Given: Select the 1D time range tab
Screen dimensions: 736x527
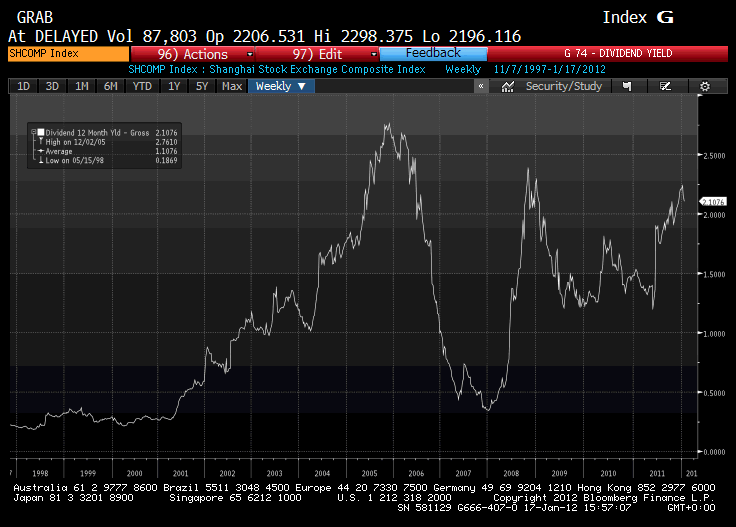Looking at the screenshot, I should (x=23, y=86).
